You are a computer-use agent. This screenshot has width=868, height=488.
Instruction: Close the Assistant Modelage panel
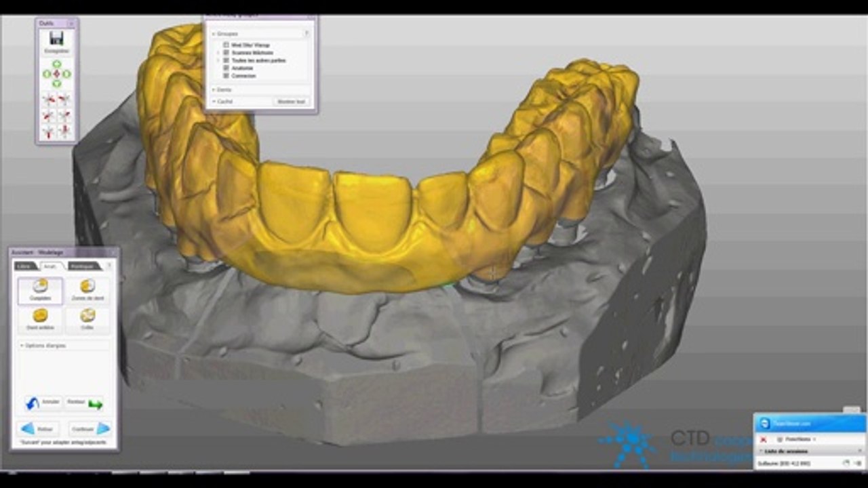coord(113,251)
